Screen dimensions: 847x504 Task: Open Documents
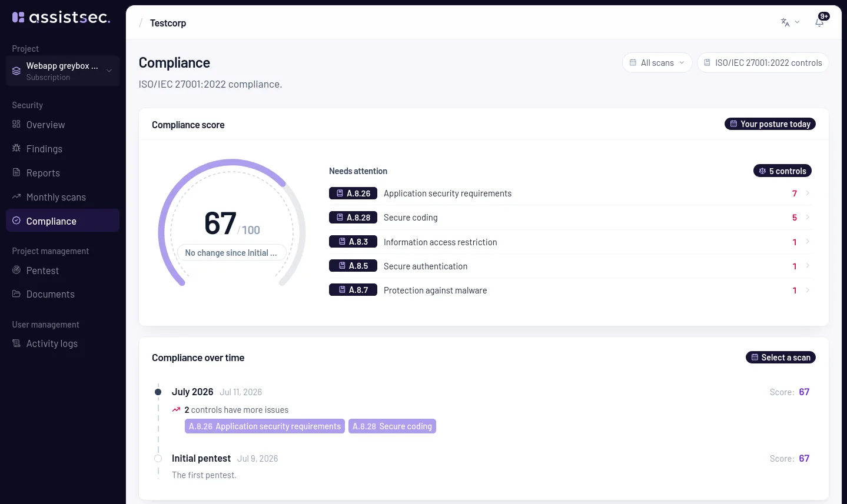(x=62, y=294)
